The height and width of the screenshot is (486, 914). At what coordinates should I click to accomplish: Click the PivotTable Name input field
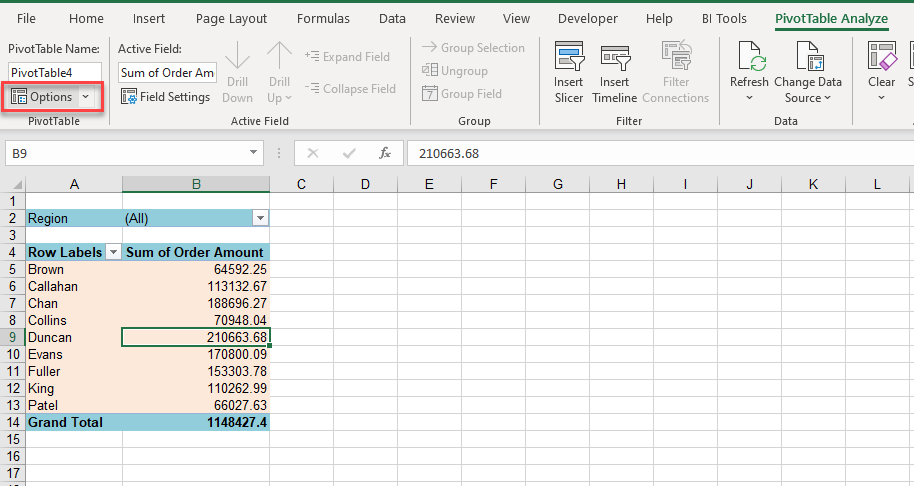click(x=55, y=72)
